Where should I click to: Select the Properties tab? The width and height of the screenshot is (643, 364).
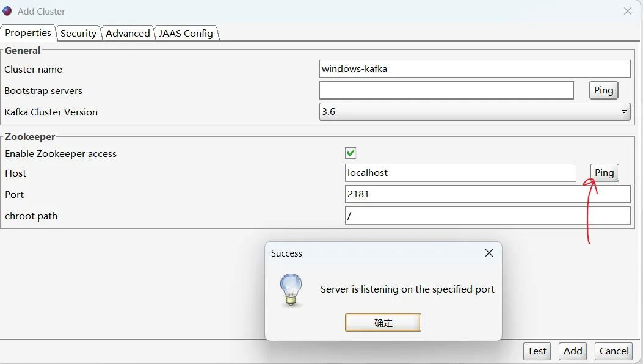28,33
